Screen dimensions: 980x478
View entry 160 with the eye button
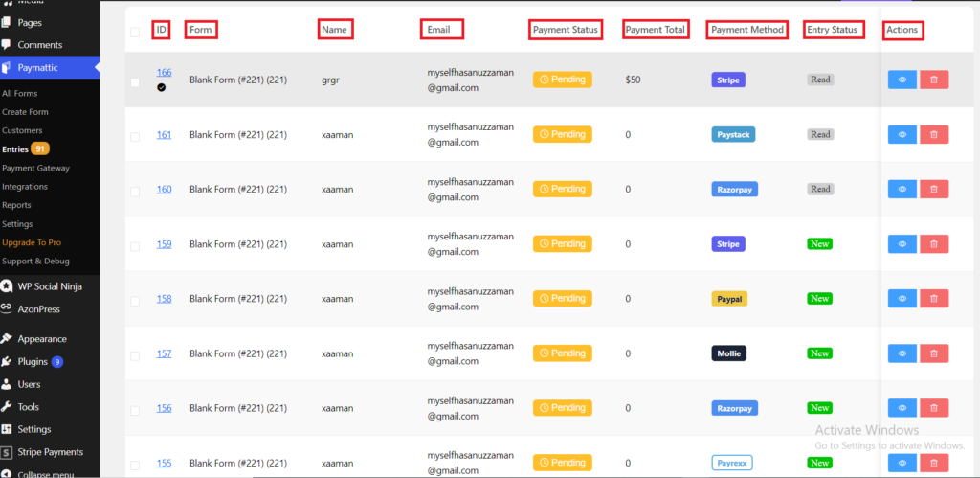coord(902,189)
